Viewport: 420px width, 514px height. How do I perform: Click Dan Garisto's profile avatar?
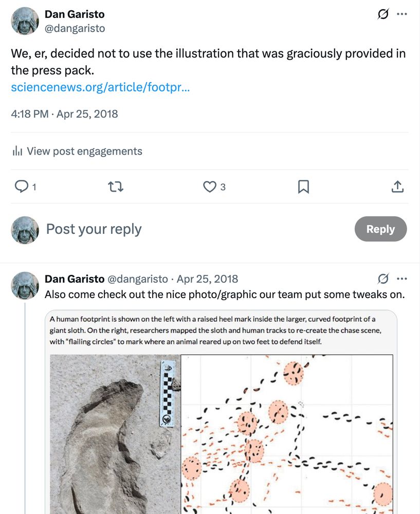tap(24, 21)
